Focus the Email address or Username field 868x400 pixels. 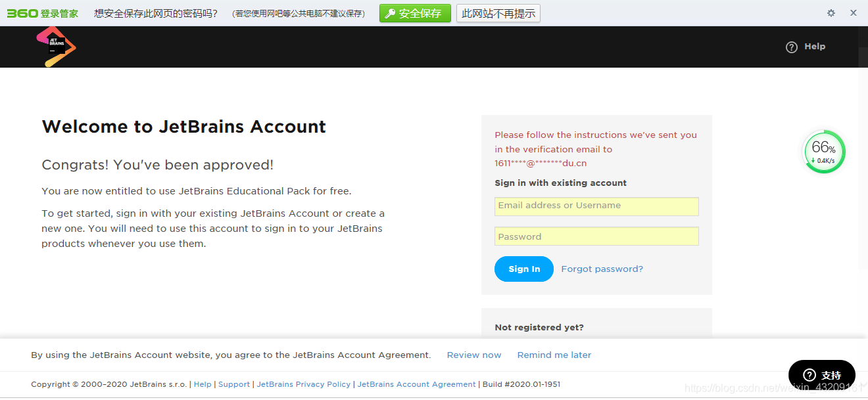596,206
